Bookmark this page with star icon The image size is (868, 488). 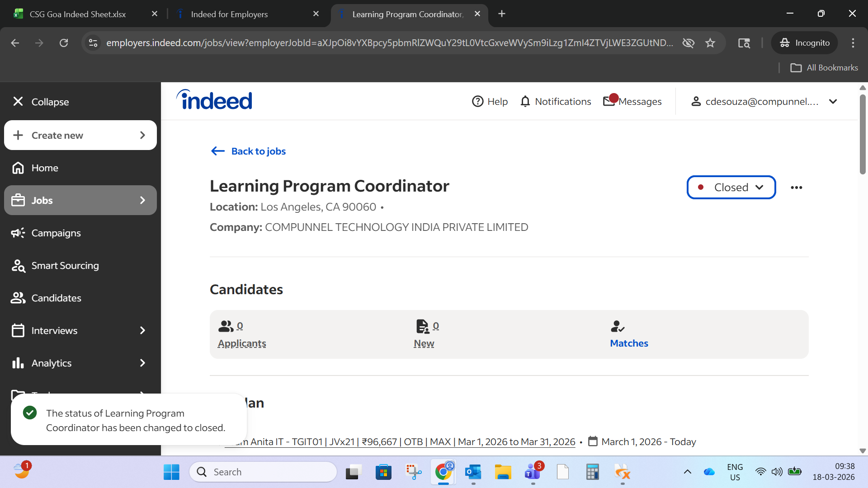tap(710, 43)
